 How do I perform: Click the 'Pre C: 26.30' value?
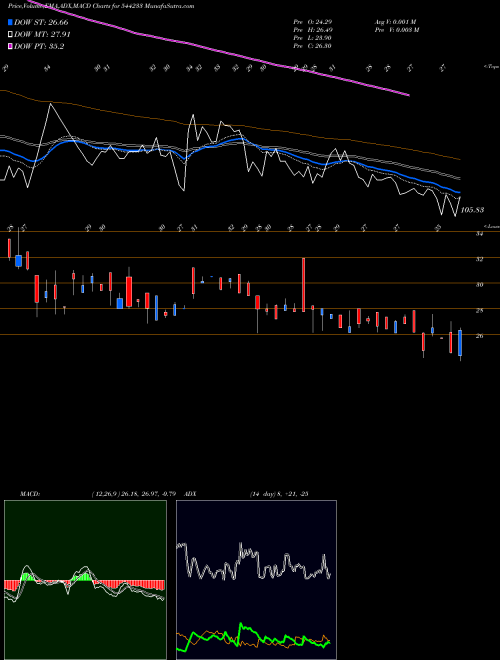click(313, 46)
